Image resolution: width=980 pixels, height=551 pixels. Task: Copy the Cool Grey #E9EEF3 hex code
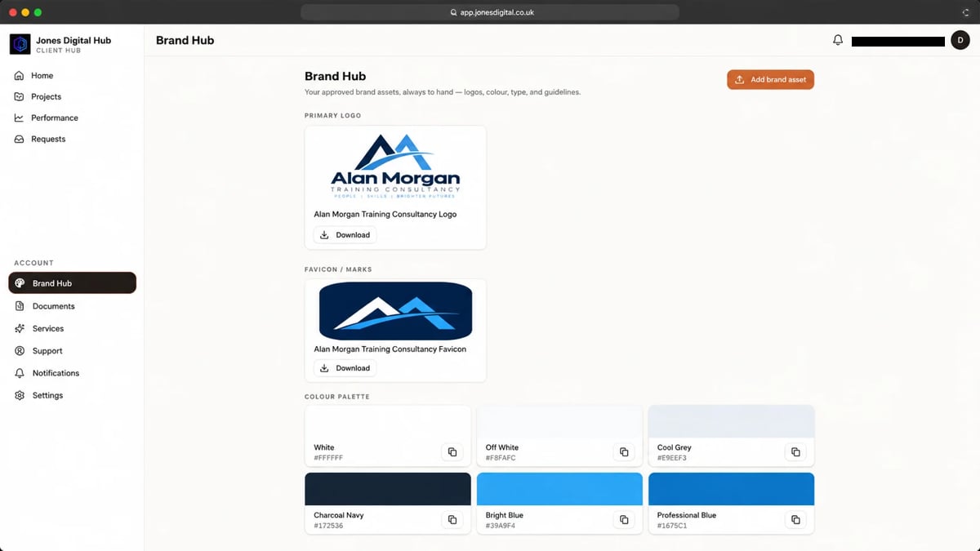click(795, 452)
